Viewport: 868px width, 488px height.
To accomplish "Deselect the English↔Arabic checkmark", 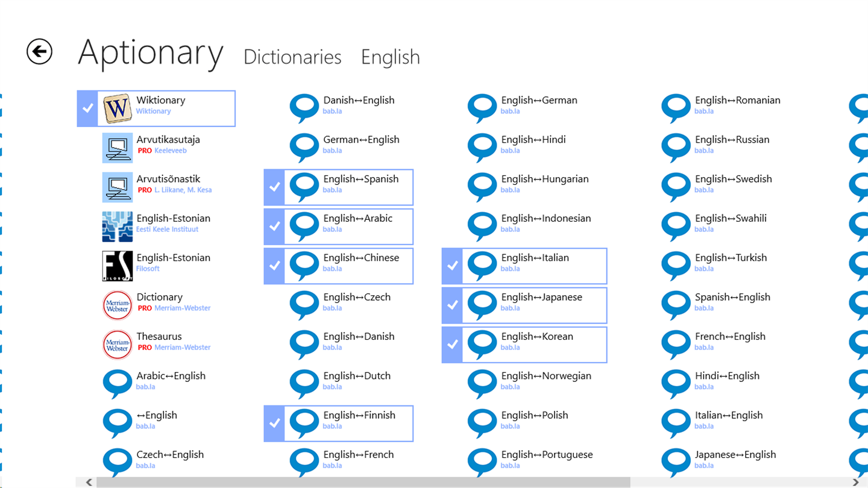I will click(275, 227).
